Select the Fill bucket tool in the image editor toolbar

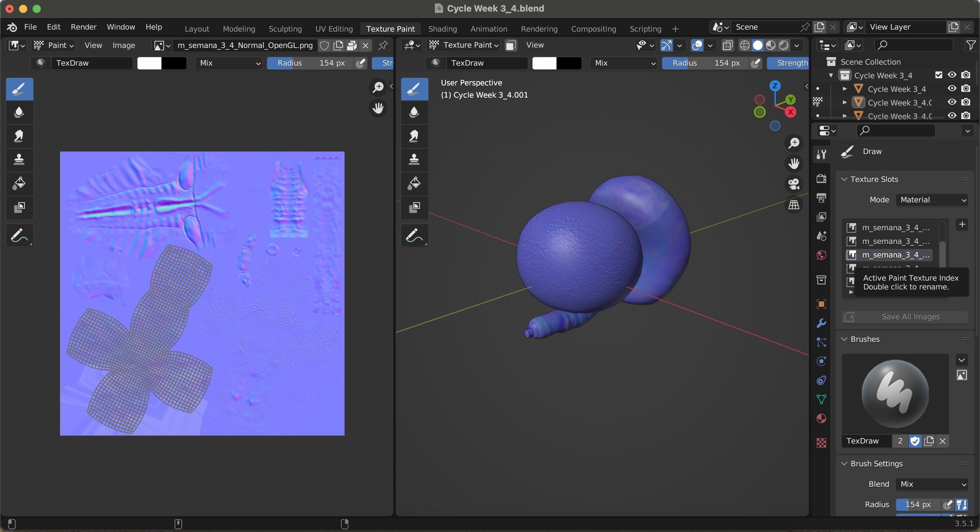pos(19,183)
